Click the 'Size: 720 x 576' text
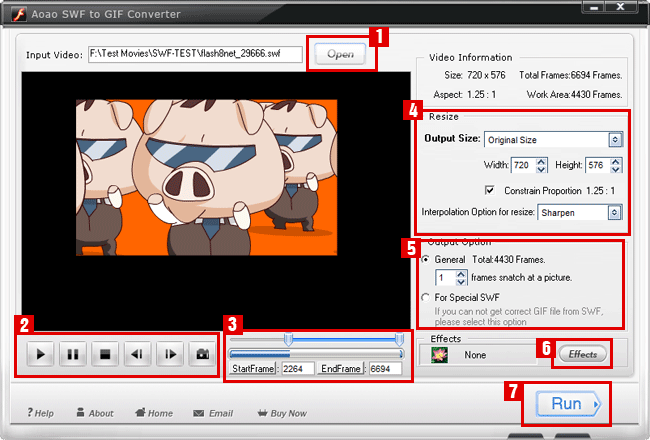Screen dimensions: 650x440 [x=475, y=75]
